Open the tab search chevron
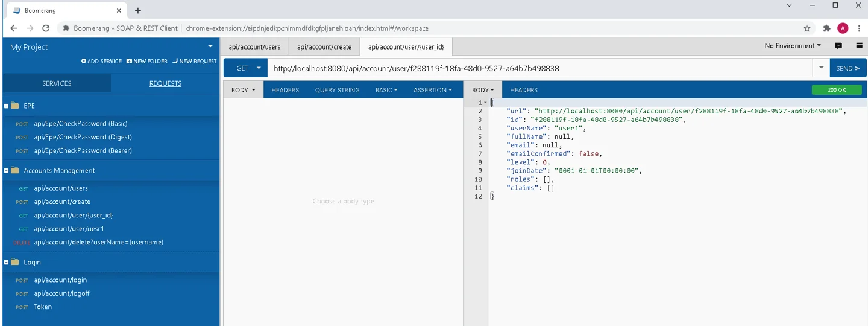The height and width of the screenshot is (326, 868). 790,5
